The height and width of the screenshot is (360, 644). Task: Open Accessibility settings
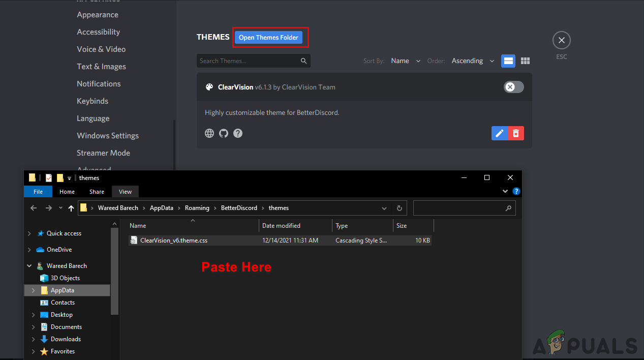click(98, 32)
